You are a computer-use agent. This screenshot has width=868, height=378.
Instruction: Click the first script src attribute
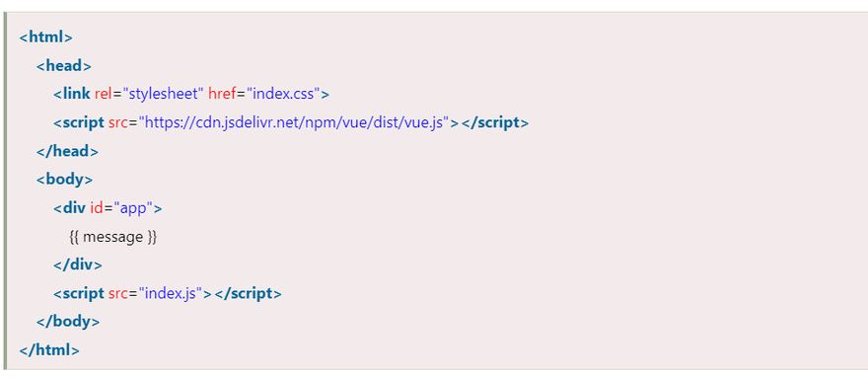point(118,122)
